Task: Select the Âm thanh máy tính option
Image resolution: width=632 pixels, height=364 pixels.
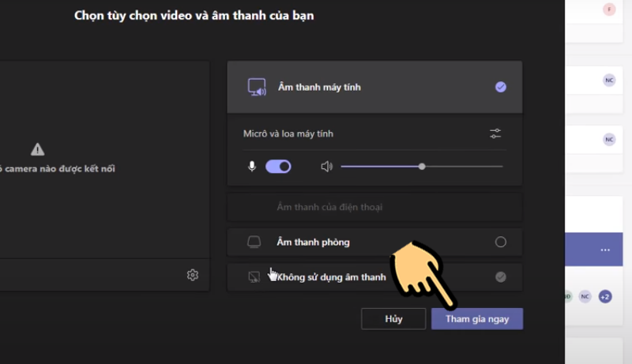Action: 374,87
